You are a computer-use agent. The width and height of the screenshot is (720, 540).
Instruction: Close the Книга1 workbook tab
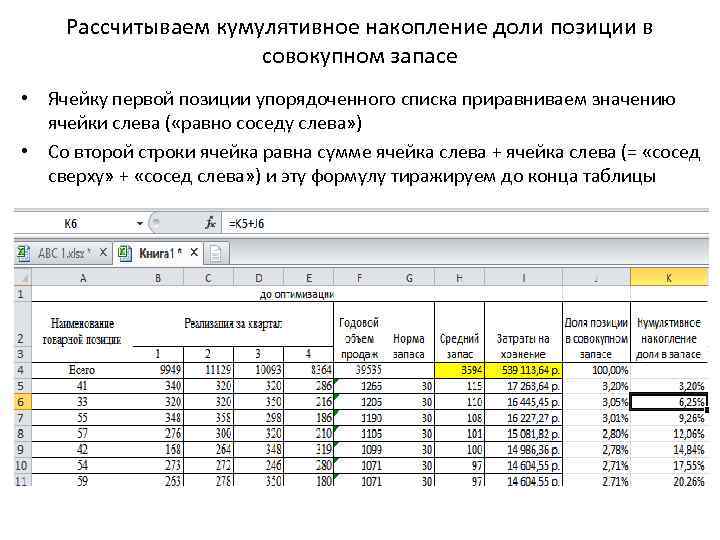point(194,252)
